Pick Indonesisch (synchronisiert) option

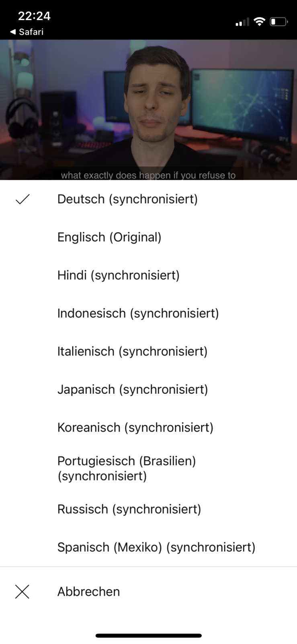148,313
